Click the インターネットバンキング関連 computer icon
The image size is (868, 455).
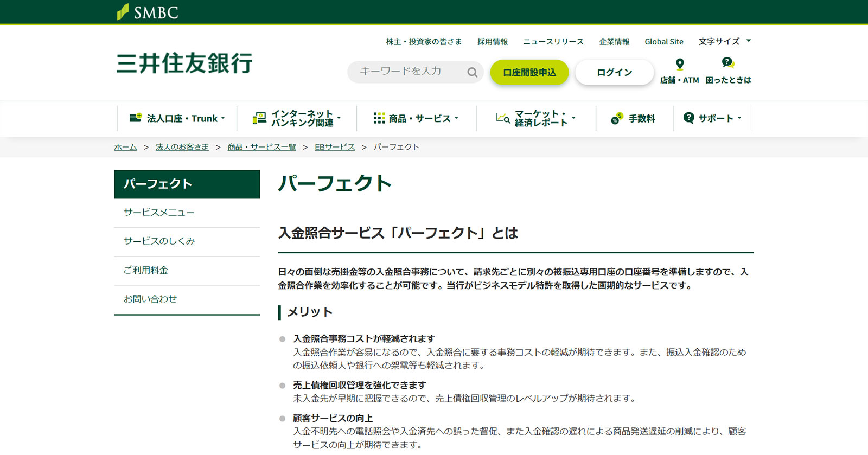pos(260,118)
